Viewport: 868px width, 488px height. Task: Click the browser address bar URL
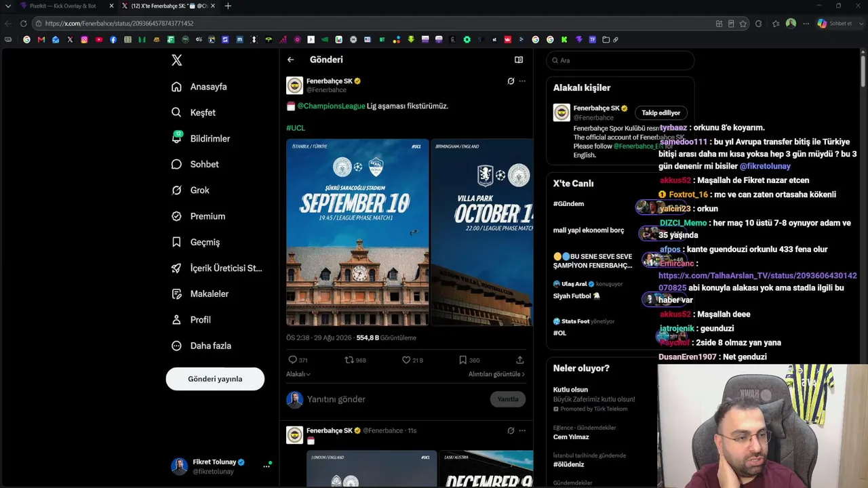coord(119,24)
